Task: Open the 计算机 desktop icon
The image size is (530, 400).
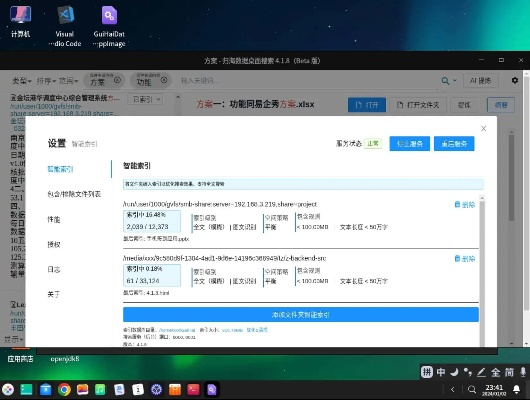Action: pos(21,22)
